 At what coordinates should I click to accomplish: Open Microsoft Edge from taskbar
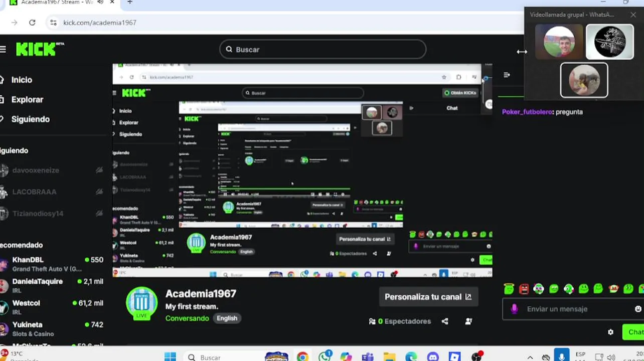click(411, 357)
